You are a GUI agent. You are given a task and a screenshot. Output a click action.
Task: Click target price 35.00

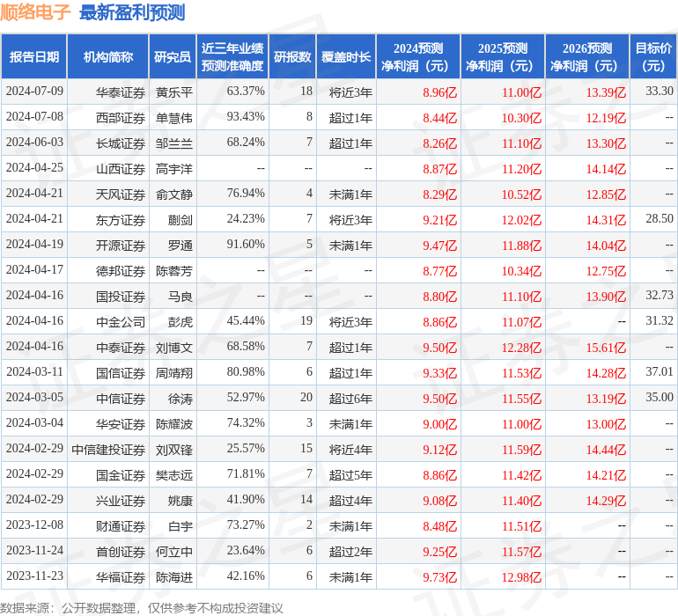[660, 397]
